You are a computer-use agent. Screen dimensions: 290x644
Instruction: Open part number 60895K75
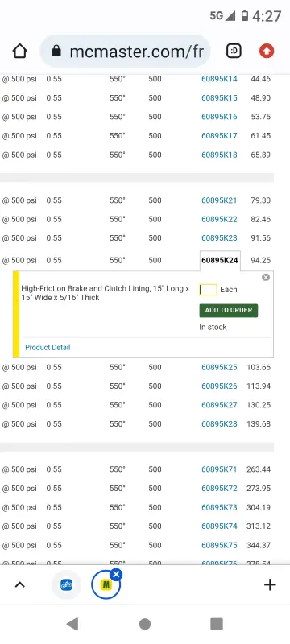point(219,546)
